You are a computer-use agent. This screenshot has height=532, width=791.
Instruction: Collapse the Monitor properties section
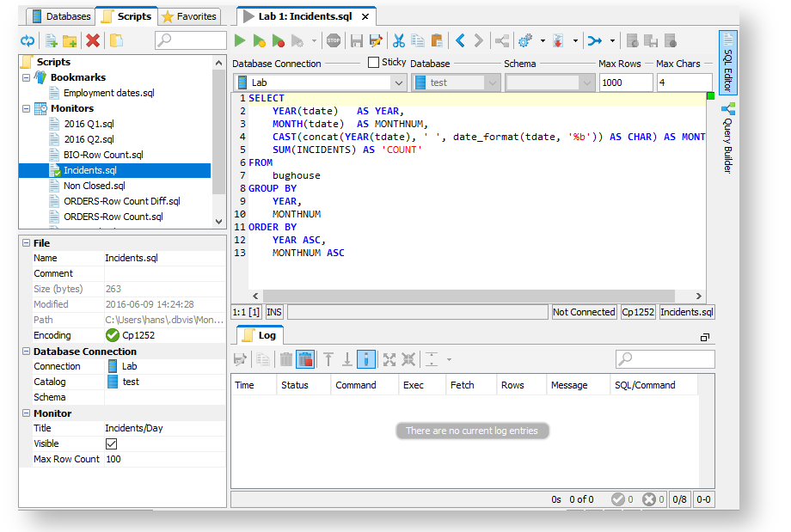[x=27, y=413]
